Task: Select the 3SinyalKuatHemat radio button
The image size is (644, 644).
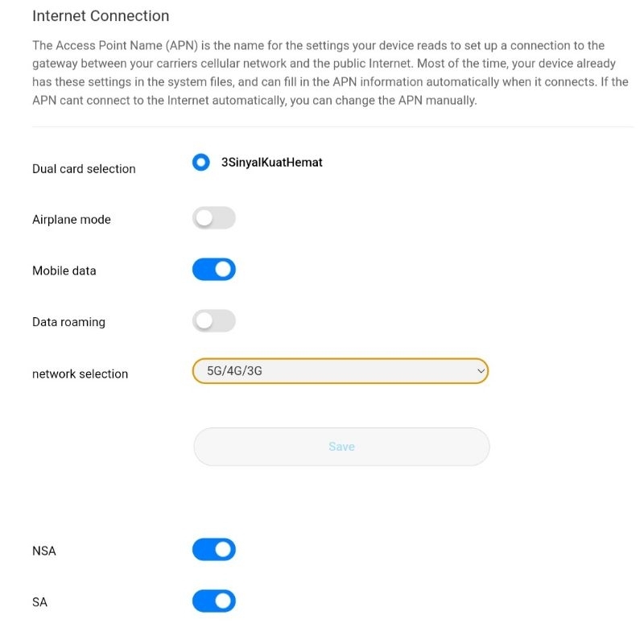Action: pyautogui.click(x=200, y=163)
